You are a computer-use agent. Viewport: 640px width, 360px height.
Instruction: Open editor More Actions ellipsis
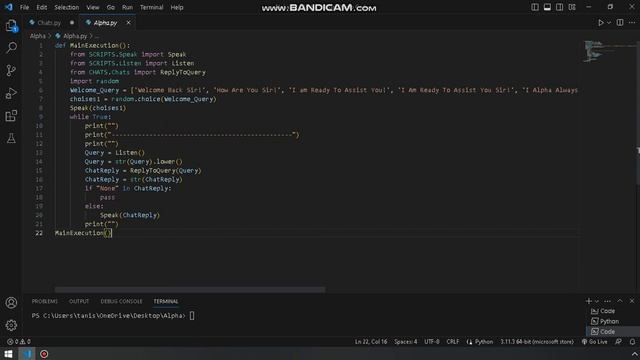[632, 23]
